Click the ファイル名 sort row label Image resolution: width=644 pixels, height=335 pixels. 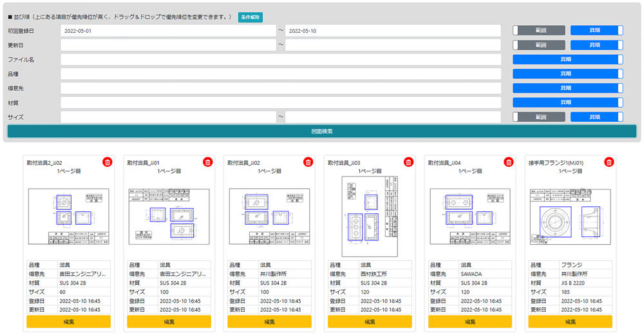coord(21,60)
